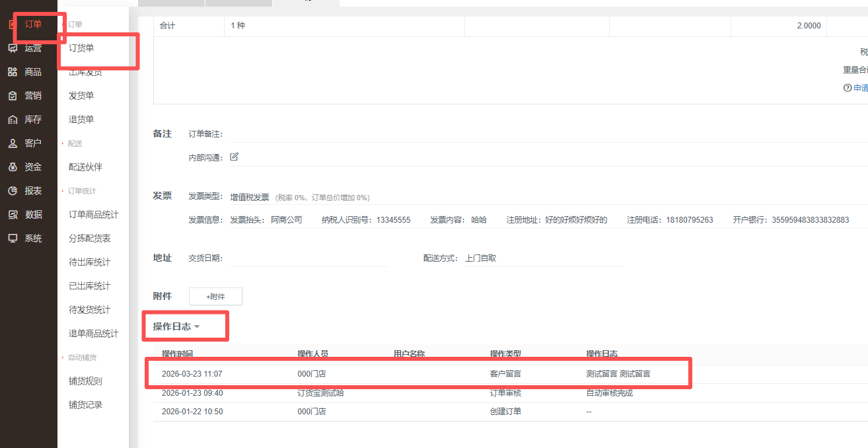
Task: Collapse the 操作日志 section arrow
Action: [197, 326]
